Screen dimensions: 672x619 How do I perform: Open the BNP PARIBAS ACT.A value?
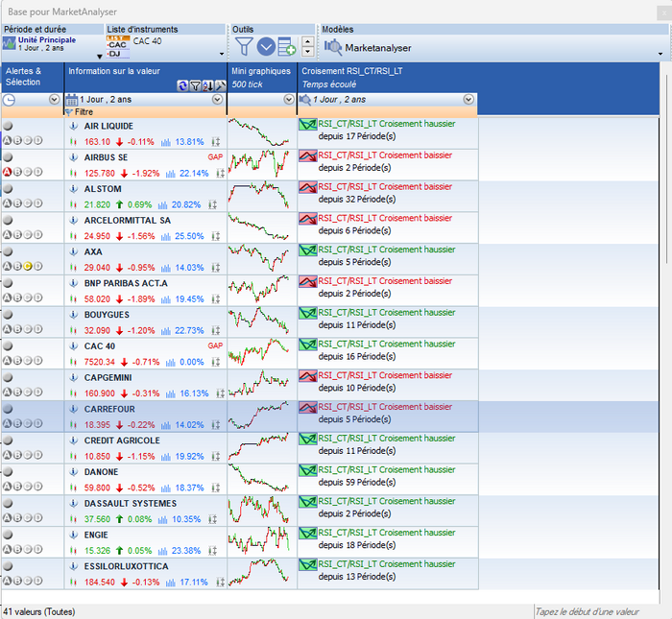126,283
